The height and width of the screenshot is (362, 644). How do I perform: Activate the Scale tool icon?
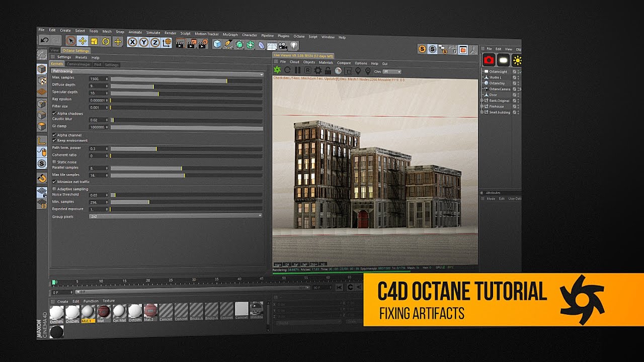tap(94, 41)
